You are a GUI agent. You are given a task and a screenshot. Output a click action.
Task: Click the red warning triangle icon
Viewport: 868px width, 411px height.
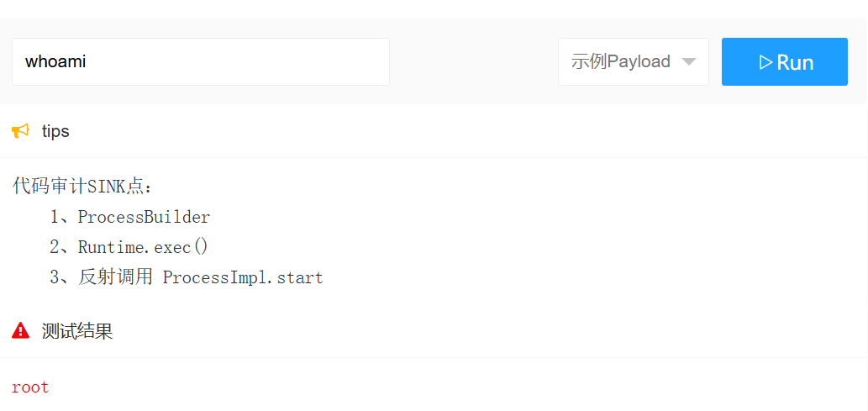pos(20,330)
